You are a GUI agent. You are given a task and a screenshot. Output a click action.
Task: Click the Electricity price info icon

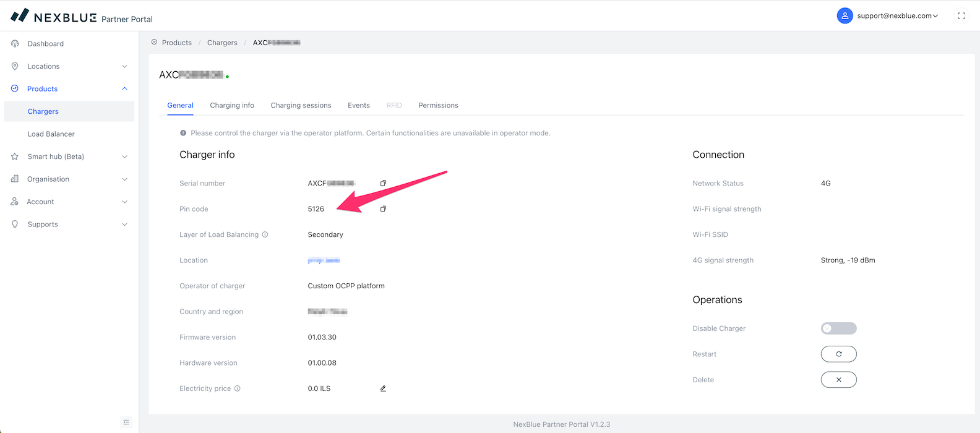point(237,388)
